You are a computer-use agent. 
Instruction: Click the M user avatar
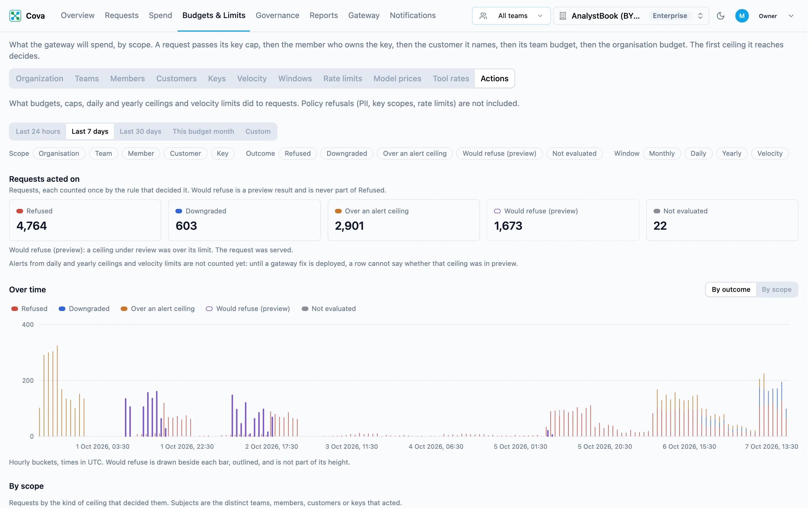742,16
